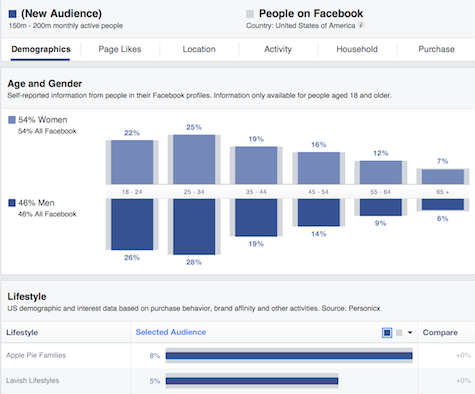
Task: Click the Lavish Lifestyles 5% bar
Action: 252,381
